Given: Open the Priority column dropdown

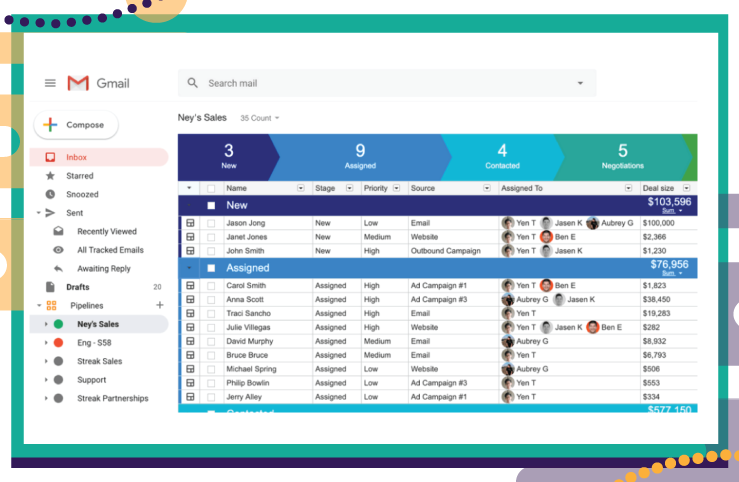Looking at the screenshot, I should [396, 188].
